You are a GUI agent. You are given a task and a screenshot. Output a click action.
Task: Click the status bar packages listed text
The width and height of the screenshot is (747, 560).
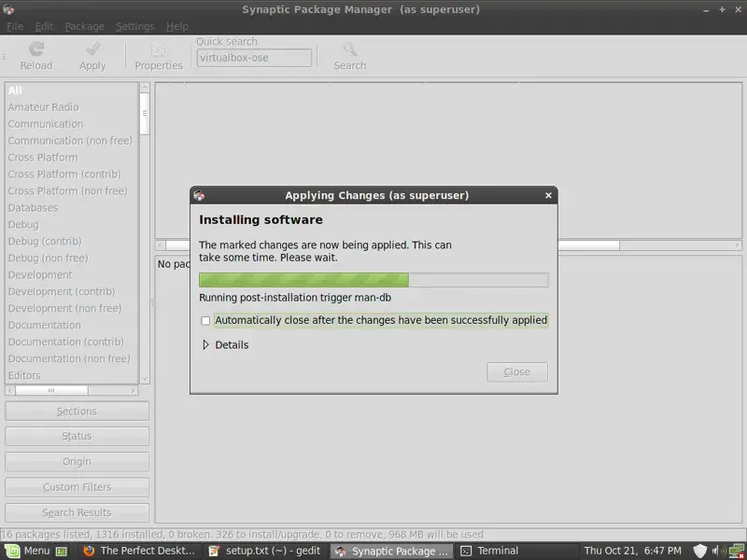[x=242, y=535]
